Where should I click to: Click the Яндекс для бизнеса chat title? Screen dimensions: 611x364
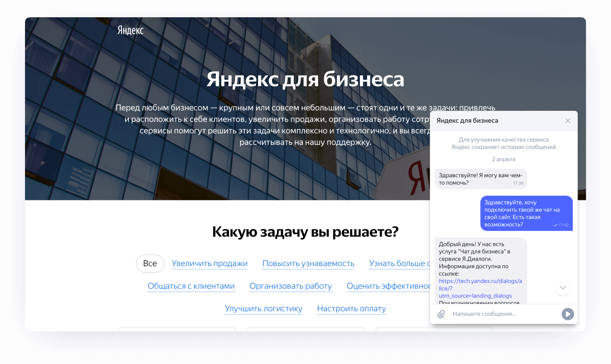(x=467, y=120)
